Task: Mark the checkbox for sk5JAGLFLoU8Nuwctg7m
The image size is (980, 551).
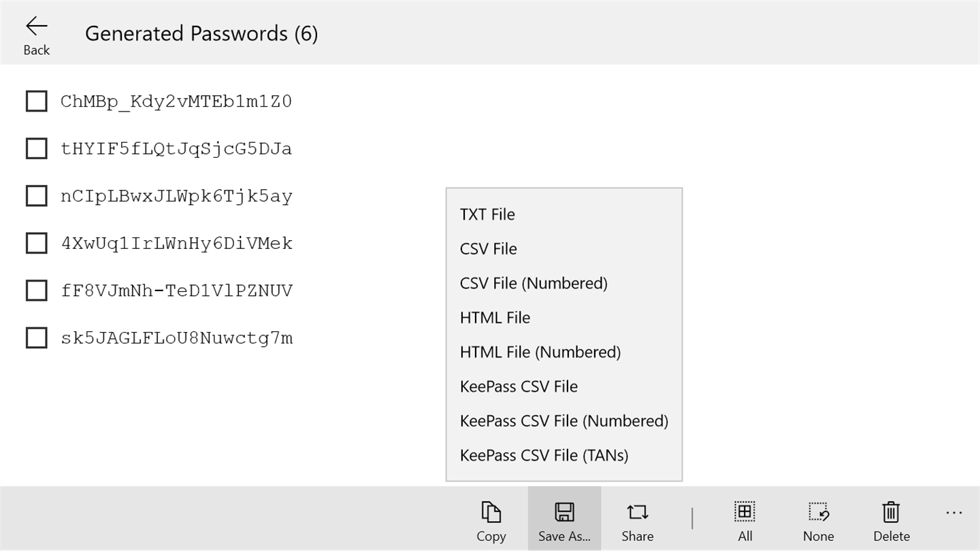Action: 36,338
